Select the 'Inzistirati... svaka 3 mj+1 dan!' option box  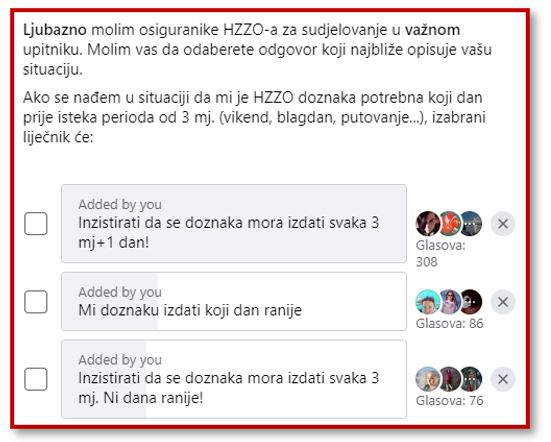coord(234,223)
